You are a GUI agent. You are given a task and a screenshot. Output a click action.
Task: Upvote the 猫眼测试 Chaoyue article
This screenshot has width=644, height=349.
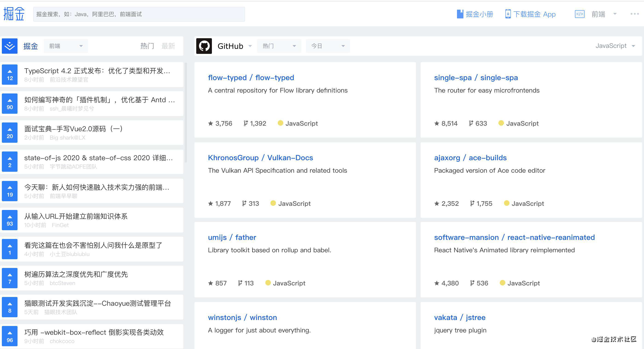coord(9,307)
